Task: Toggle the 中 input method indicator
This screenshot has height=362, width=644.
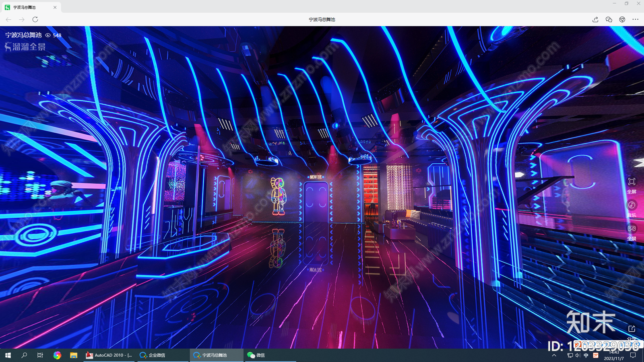Action: point(586,355)
